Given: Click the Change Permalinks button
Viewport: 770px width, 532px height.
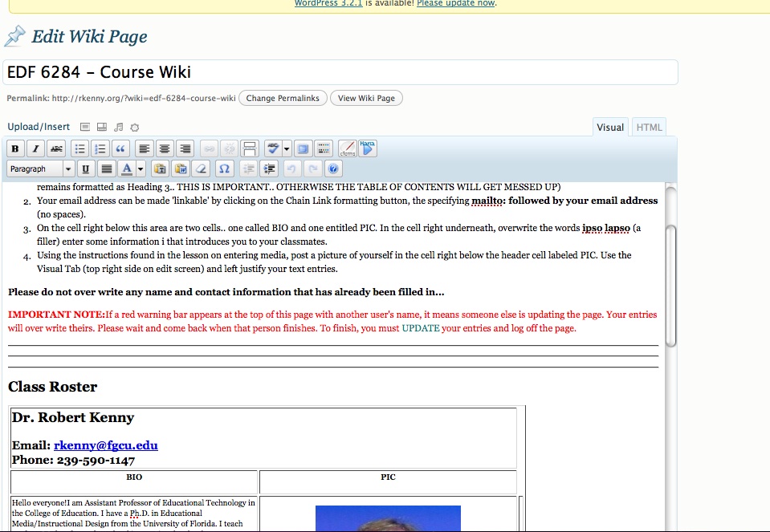Looking at the screenshot, I should click(x=283, y=99).
